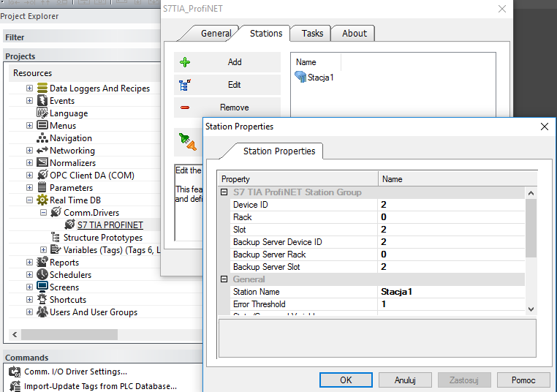Click the Edit station button
The height and width of the screenshot is (392, 557).
(x=227, y=85)
